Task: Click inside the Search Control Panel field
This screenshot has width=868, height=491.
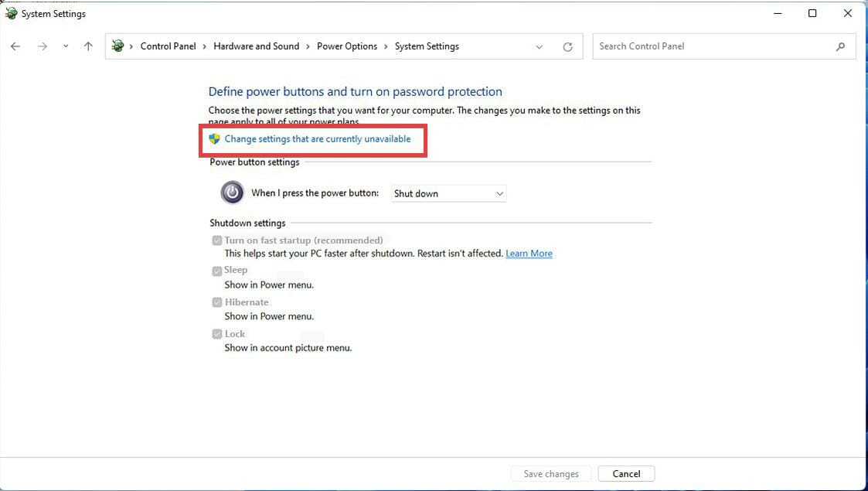Action: coord(696,46)
